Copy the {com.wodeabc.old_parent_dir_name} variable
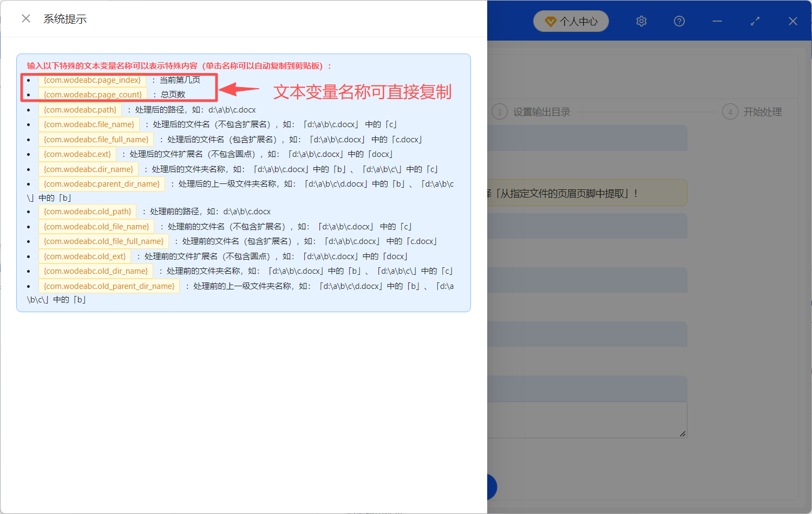Image resolution: width=812 pixels, height=514 pixels. point(108,286)
